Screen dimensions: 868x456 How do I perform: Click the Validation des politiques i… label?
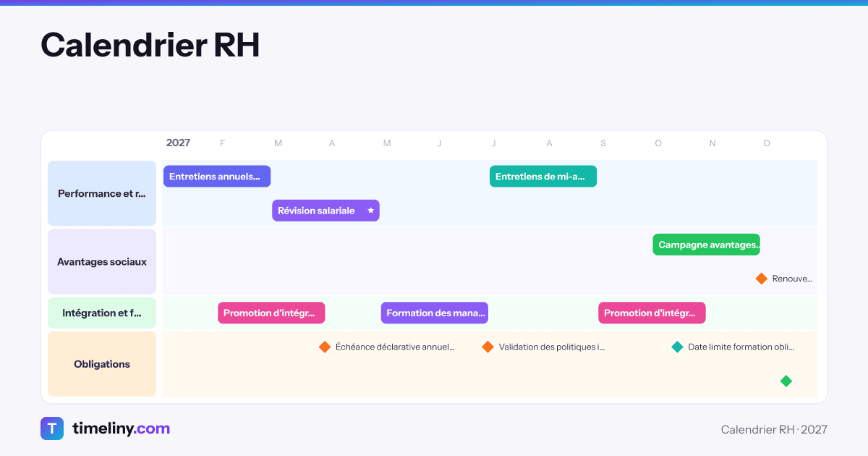[551, 347]
